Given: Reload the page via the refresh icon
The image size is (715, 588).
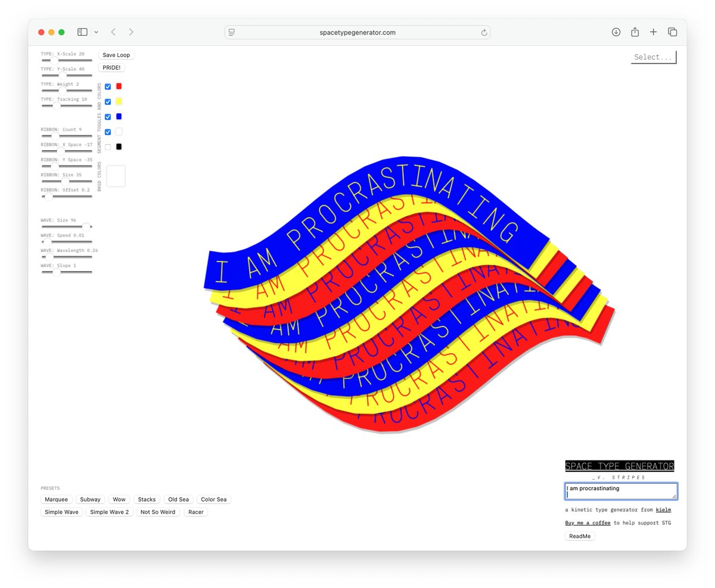Looking at the screenshot, I should point(484,33).
